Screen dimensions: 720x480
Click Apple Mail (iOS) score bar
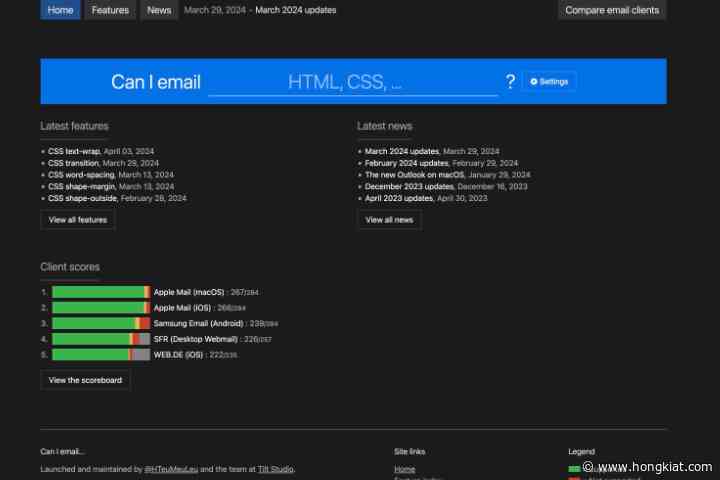tap(101, 308)
